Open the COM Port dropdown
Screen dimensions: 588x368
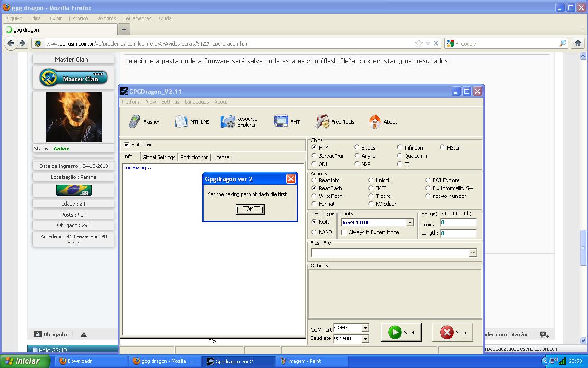pyautogui.click(x=365, y=328)
